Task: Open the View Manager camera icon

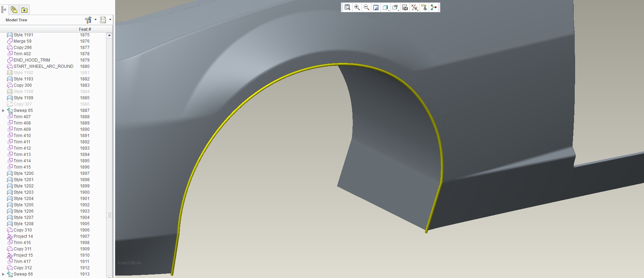Action: click(x=405, y=7)
